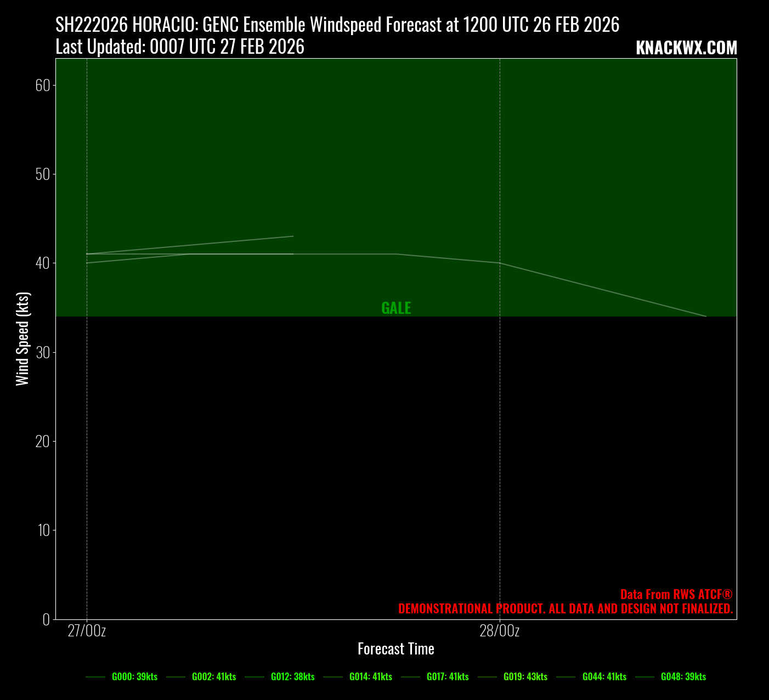Click the line swatch beside G000
Screen dimensions: 769x700
pyautogui.click(x=95, y=678)
